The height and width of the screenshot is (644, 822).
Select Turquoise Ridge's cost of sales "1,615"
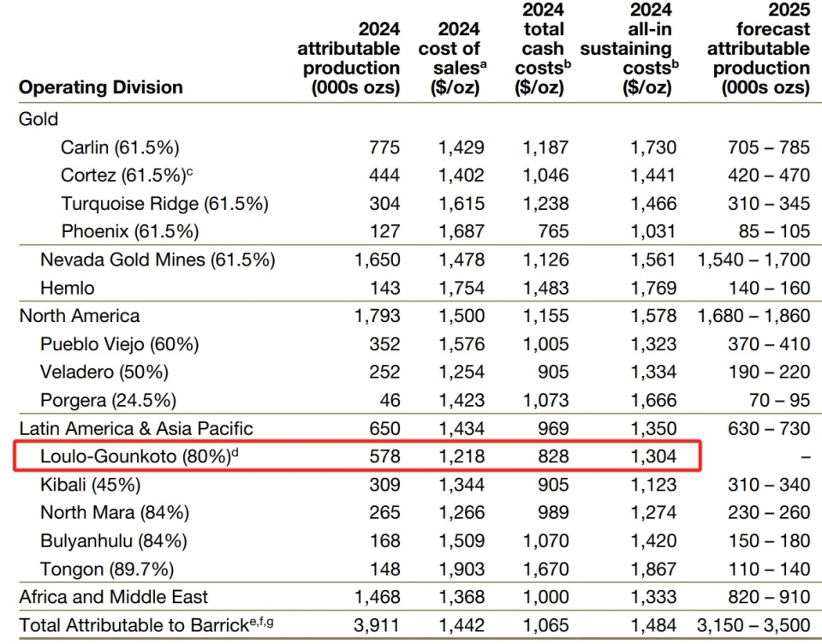[462, 204]
